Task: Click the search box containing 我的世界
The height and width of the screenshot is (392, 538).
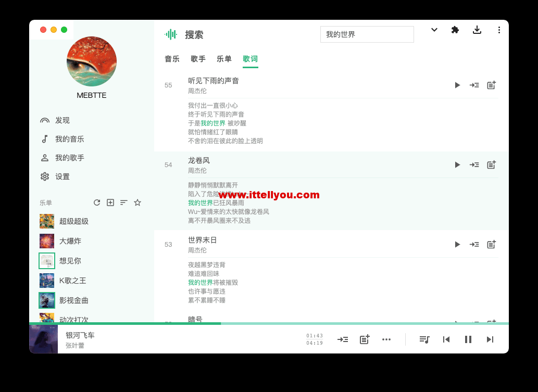Action: click(367, 34)
